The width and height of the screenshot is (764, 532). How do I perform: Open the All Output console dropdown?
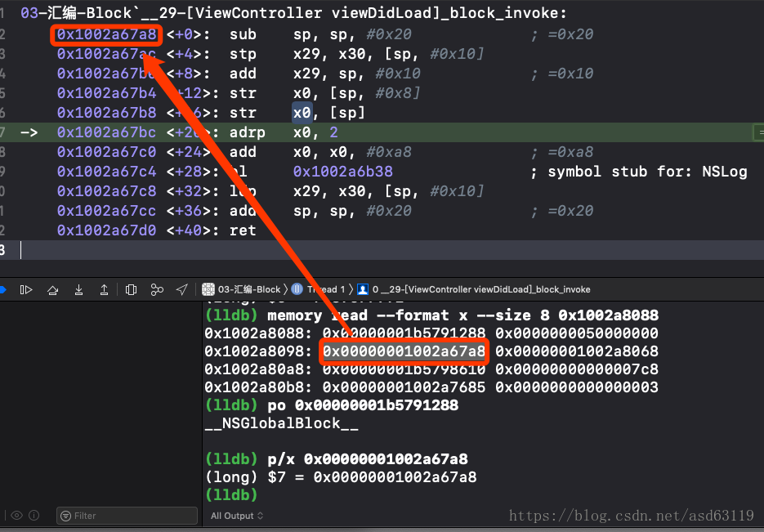tap(237, 516)
